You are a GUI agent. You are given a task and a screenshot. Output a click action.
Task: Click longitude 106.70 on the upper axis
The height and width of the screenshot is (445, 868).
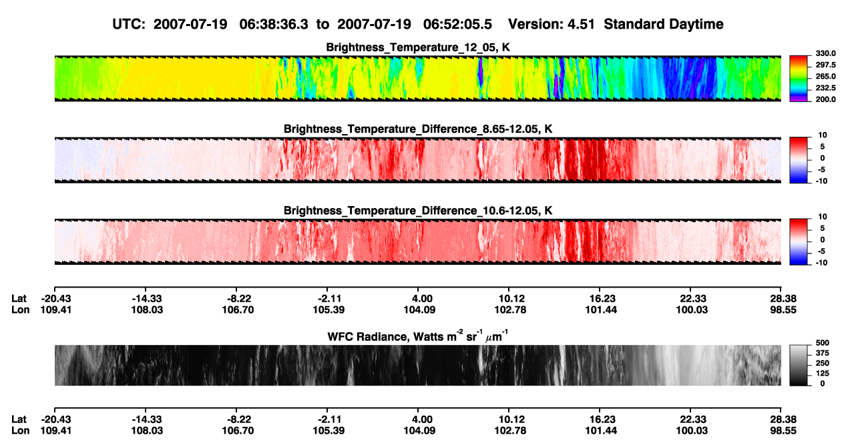(x=238, y=310)
